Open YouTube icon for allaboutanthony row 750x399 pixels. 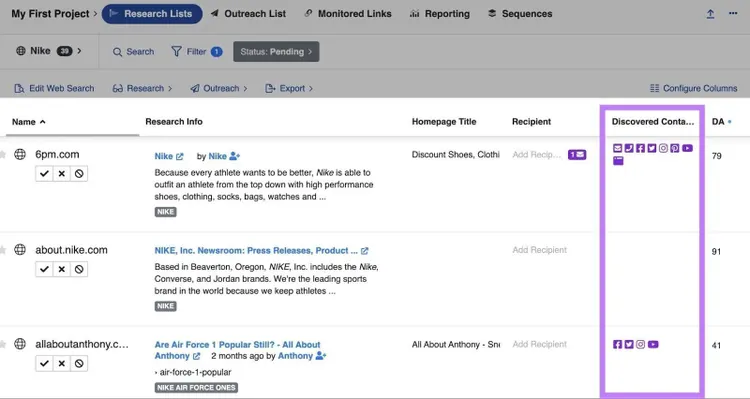[653, 344]
